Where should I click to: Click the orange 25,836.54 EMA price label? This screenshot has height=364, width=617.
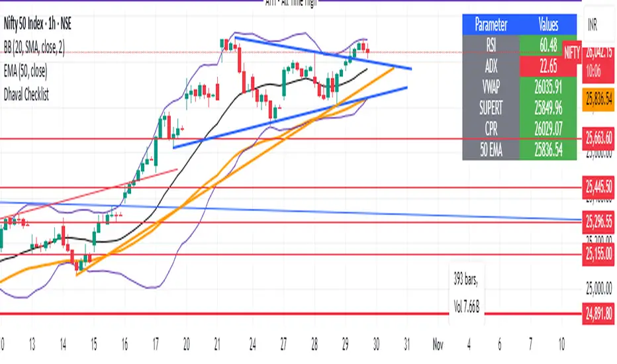tap(598, 99)
